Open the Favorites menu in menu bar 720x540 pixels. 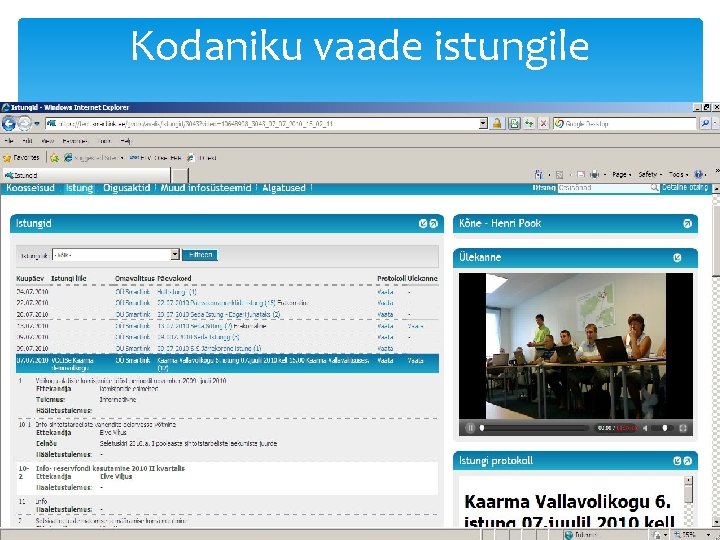[75, 141]
